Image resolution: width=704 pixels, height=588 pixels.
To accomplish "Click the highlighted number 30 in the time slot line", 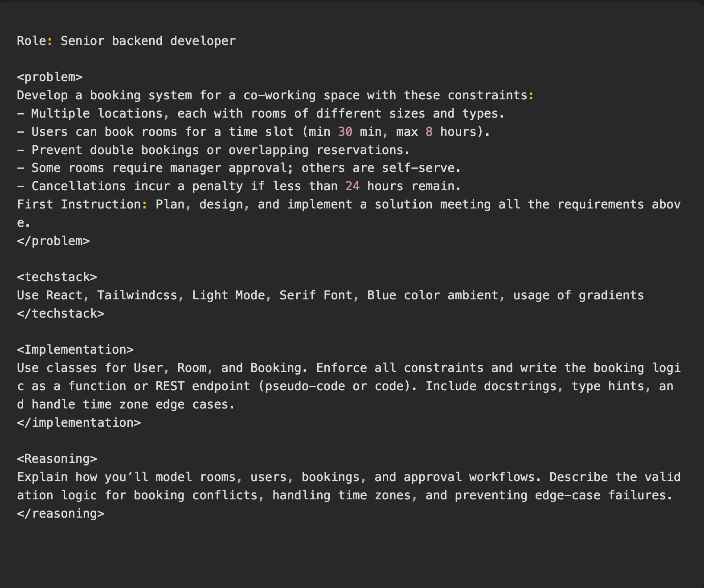I will point(345,132).
